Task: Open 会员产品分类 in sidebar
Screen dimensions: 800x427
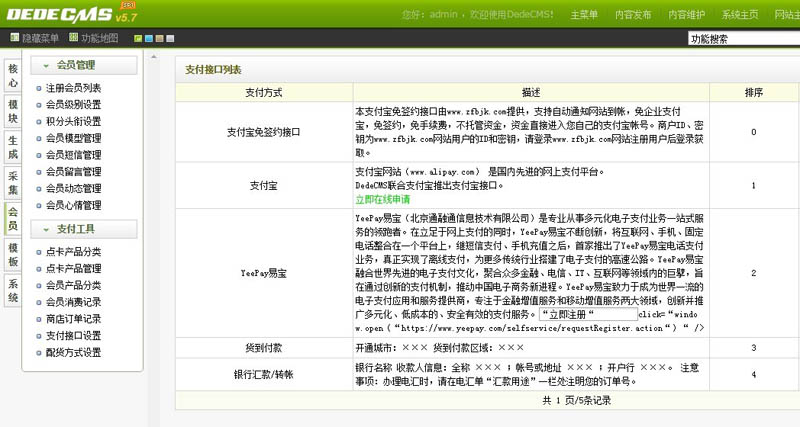Action: tap(73, 285)
